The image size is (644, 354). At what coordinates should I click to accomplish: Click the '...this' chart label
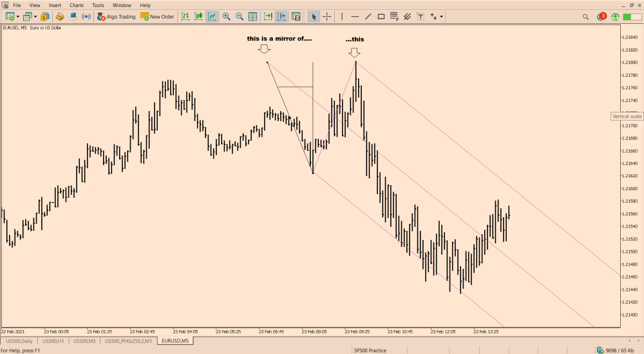coord(355,39)
